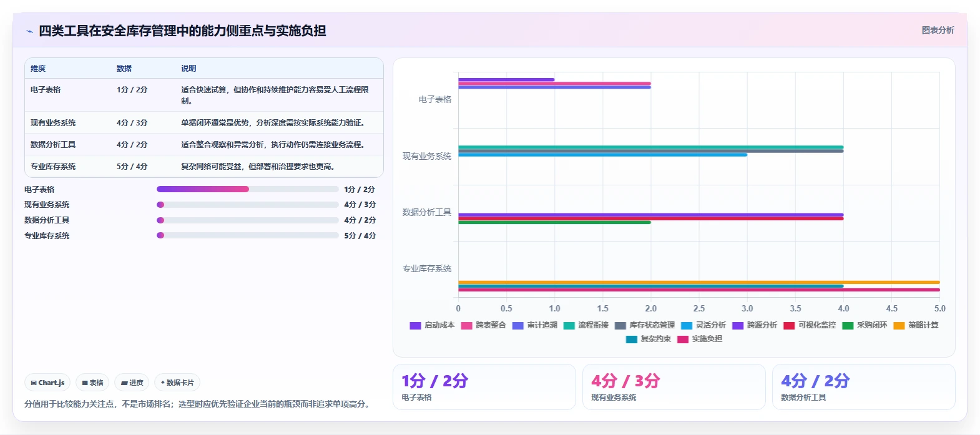Toggle the 审计追溯 legend series
Image resolution: width=980 pixels, height=435 pixels.
click(x=534, y=325)
